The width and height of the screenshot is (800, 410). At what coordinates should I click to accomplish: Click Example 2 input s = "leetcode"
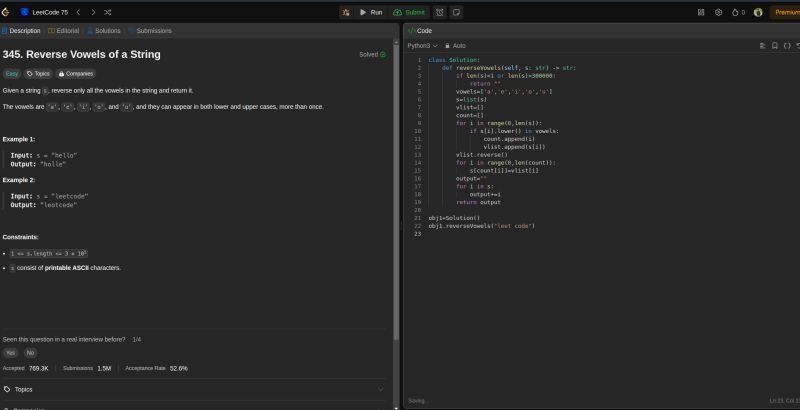pos(49,196)
